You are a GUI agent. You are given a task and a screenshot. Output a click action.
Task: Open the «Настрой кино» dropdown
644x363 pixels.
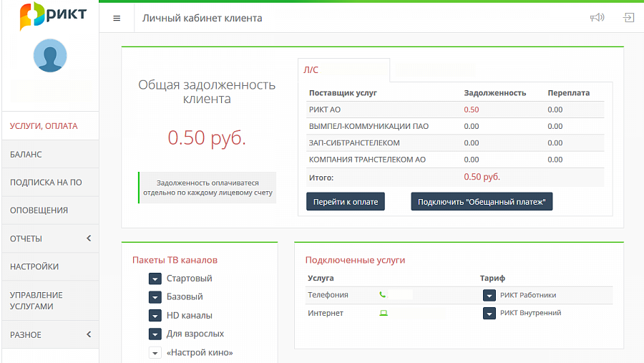point(155,352)
